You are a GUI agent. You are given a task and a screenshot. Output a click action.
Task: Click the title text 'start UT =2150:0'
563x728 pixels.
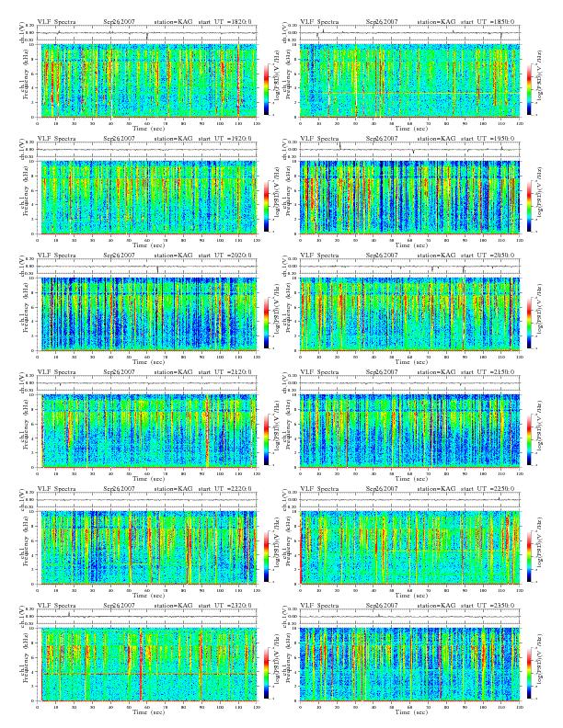(488, 372)
